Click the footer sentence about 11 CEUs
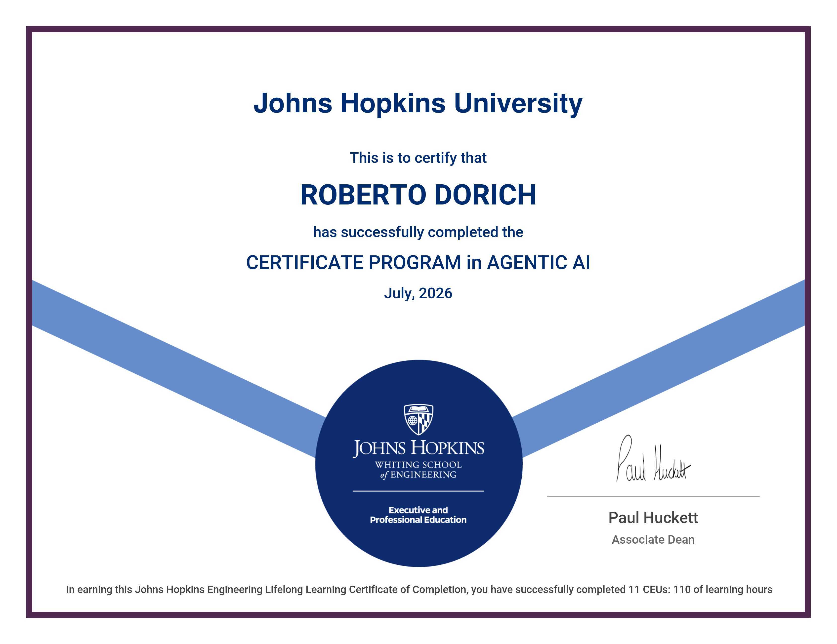This screenshot has width=837, height=644. coord(419,590)
